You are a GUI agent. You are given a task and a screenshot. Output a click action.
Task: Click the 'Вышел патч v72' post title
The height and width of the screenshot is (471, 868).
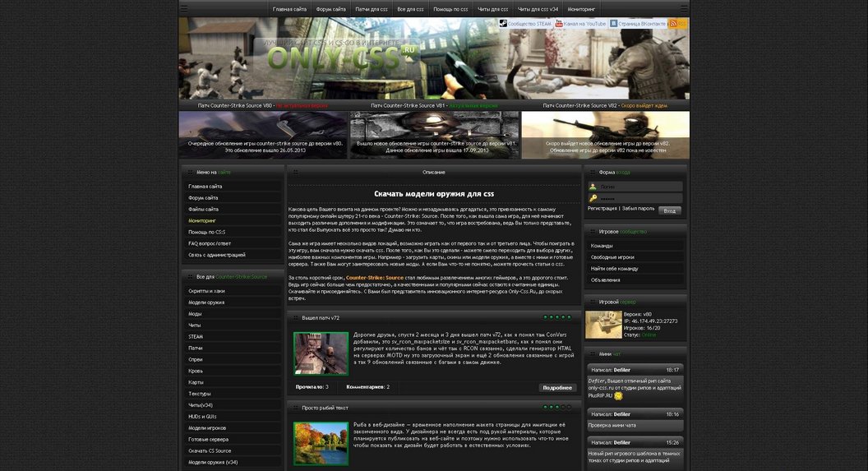coord(321,317)
